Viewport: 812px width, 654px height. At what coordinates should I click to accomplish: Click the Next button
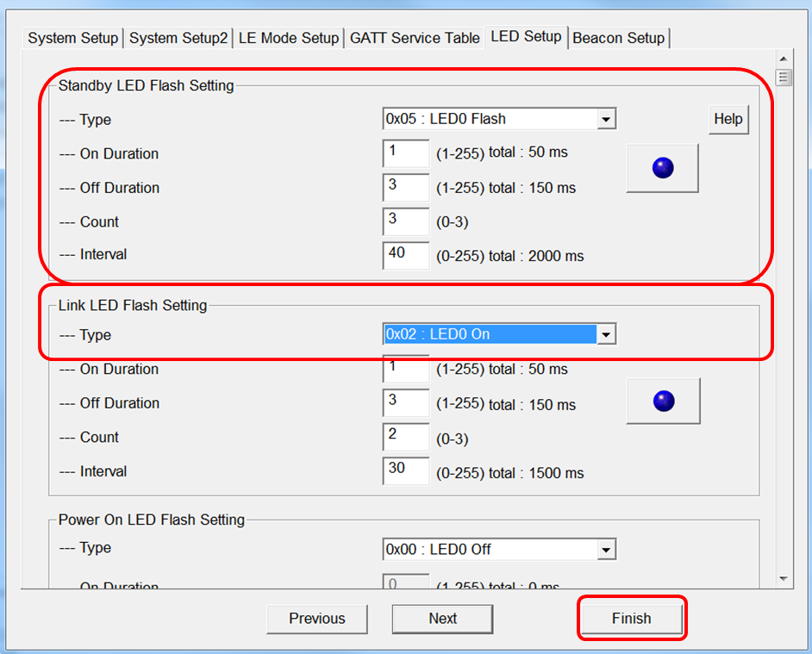442,618
